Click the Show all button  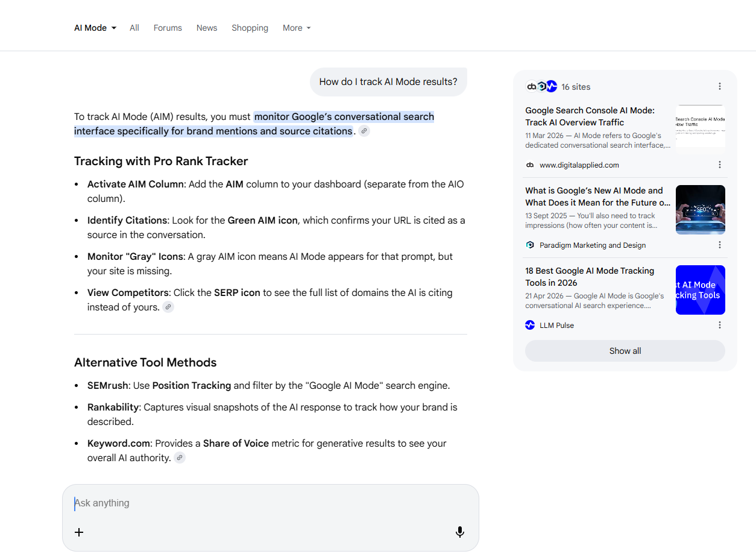coord(625,351)
